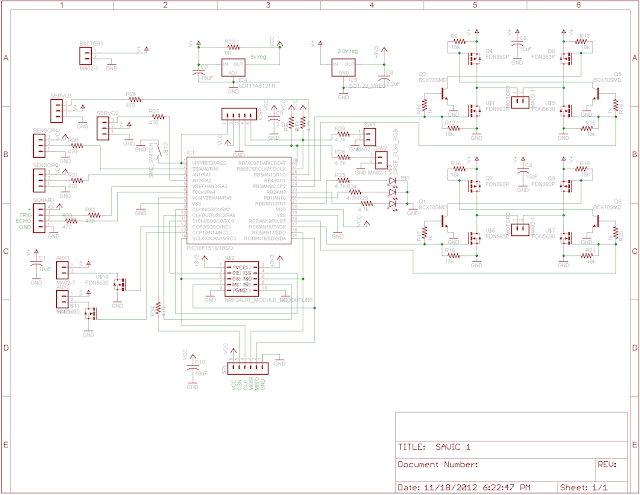Click the '3.0v reg' annotation
Viewport: 640px width, 495px height.
(348, 51)
